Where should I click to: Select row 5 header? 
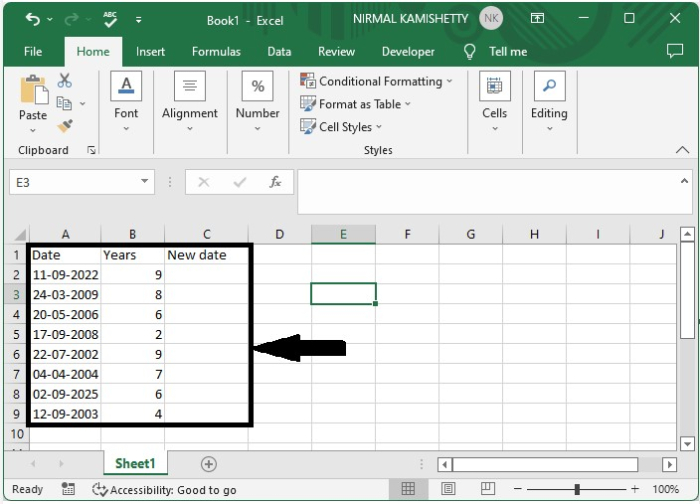16,334
